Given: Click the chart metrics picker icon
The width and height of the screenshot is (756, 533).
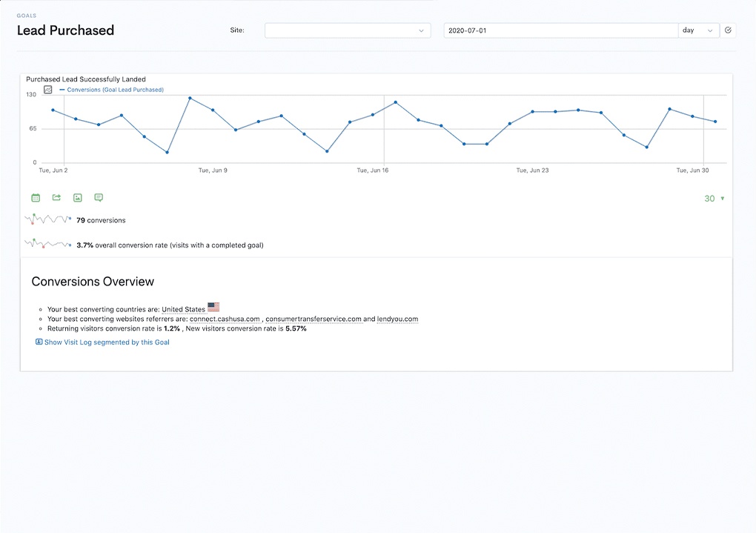Looking at the screenshot, I should tap(48, 90).
